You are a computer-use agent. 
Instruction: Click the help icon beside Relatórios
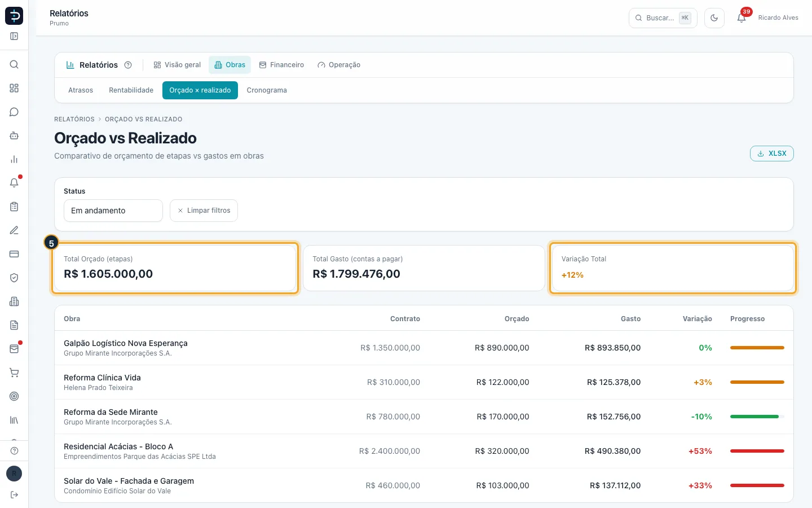point(128,65)
